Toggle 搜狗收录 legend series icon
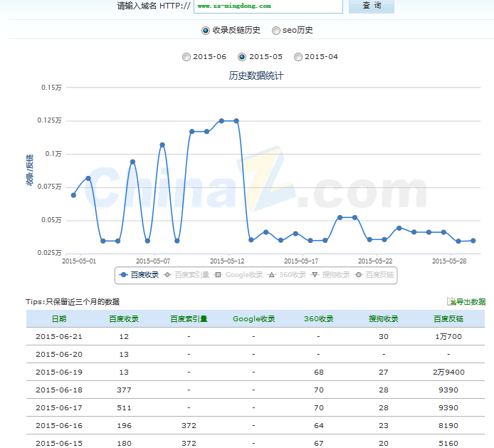Viewport: 494px width, 448px height. click(315, 275)
